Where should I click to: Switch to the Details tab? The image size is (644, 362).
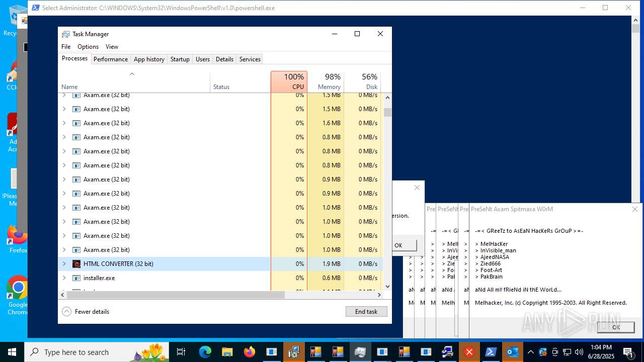point(224,59)
